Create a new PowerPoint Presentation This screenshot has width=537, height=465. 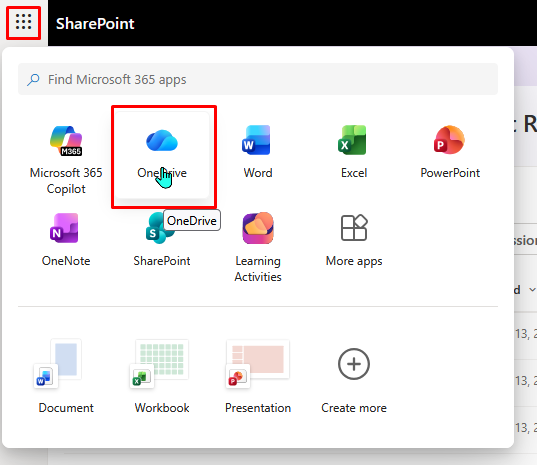[258, 376]
